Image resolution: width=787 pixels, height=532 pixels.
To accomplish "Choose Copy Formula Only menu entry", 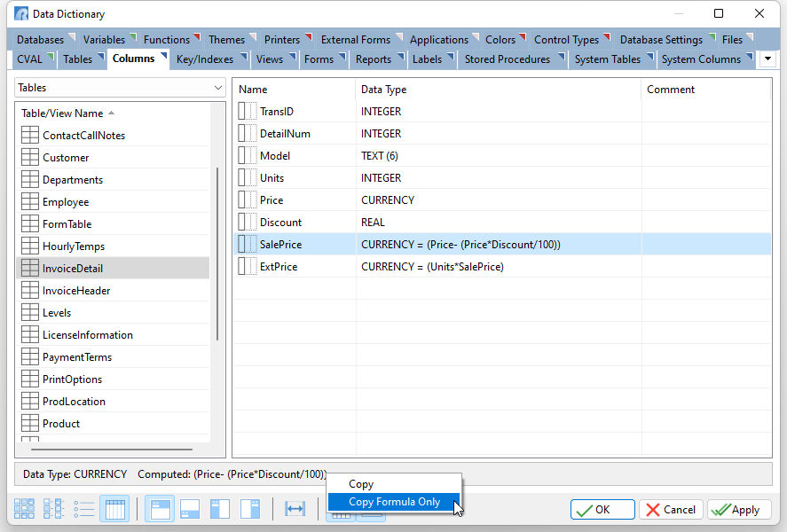I will (x=394, y=502).
